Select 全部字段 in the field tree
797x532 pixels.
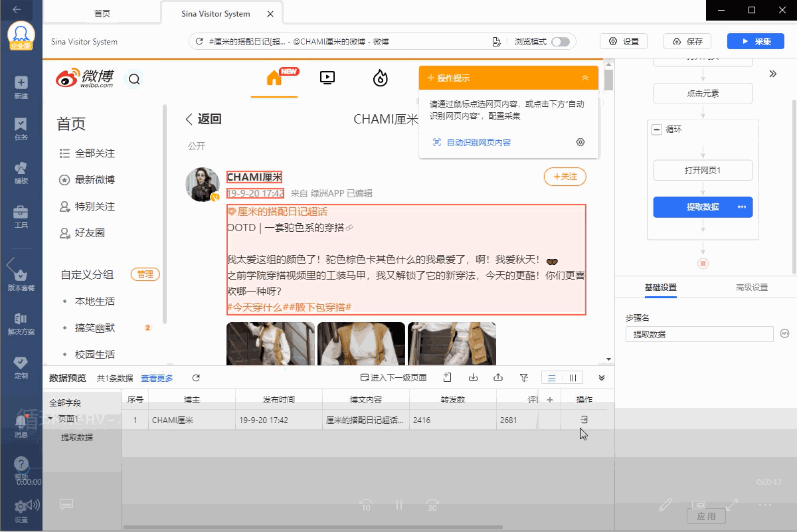point(65,402)
